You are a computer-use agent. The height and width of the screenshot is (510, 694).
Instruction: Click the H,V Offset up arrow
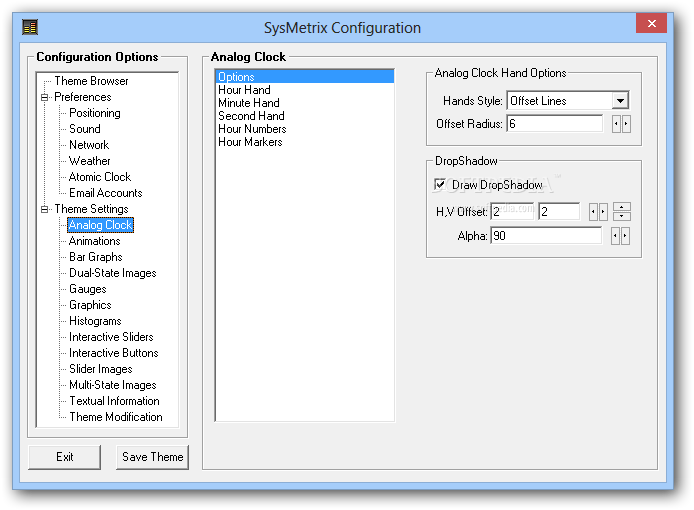pos(622,207)
